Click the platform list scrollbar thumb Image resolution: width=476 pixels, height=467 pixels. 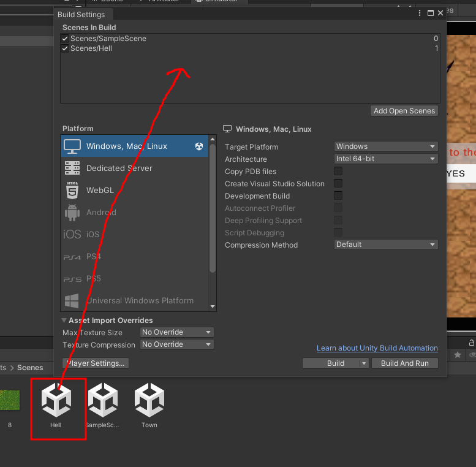[213, 208]
